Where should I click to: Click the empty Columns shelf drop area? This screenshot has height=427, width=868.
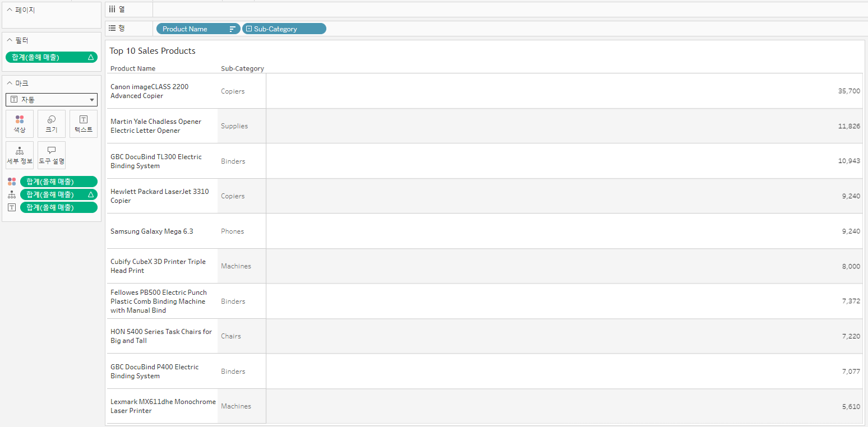pyautogui.click(x=510, y=9)
